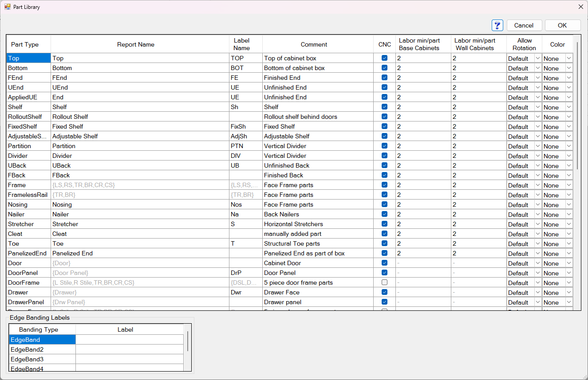588x380 pixels.
Task: Click the Report Name column header
Action: coord(136,44)
